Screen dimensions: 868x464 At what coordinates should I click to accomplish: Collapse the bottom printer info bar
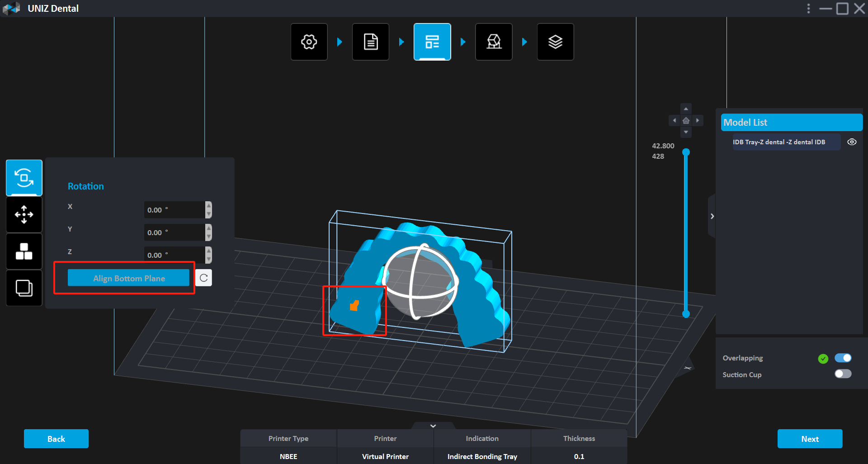(433, 426)
